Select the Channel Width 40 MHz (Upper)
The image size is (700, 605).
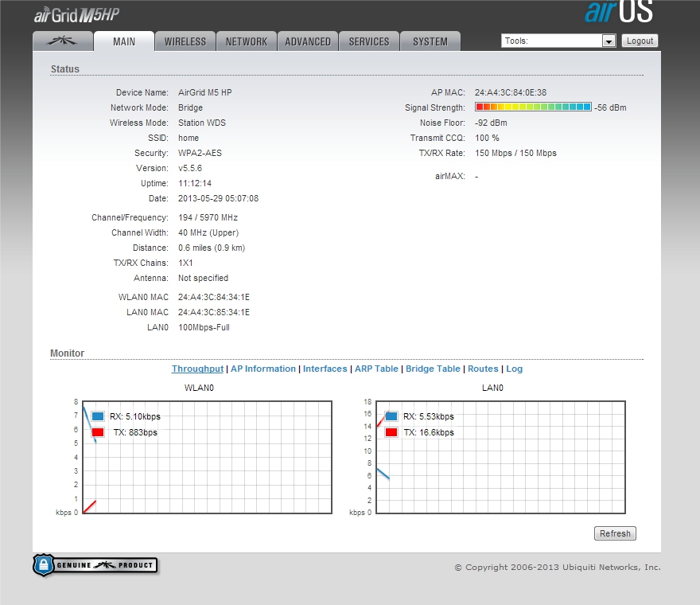(x=208, y=232)
